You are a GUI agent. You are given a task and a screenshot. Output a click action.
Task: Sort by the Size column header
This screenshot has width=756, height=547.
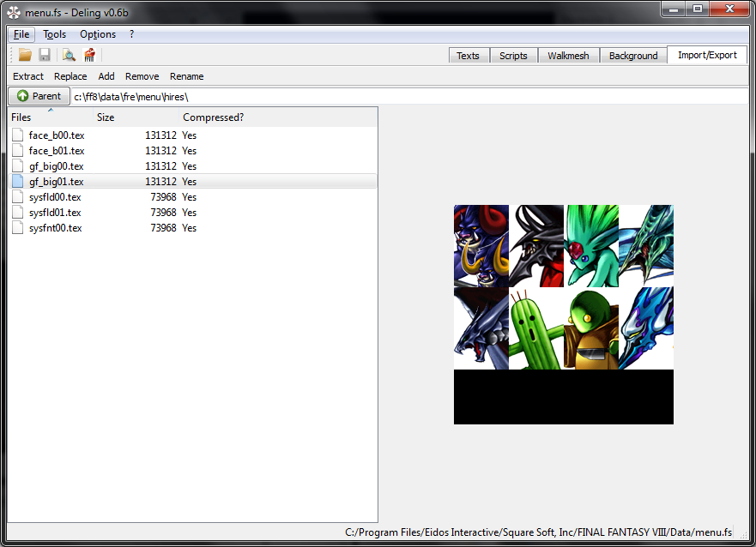point(136,117)
